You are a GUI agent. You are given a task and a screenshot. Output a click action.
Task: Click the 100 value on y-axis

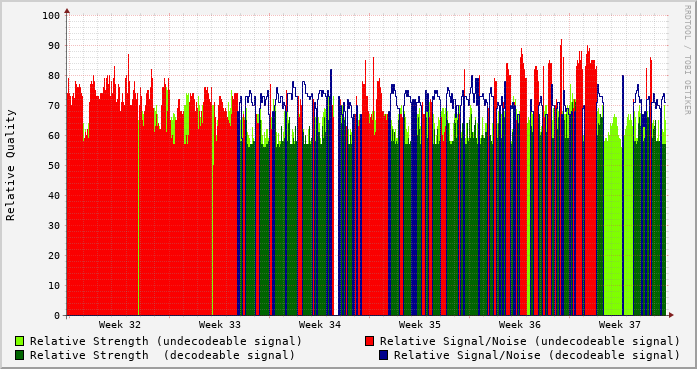51,16
